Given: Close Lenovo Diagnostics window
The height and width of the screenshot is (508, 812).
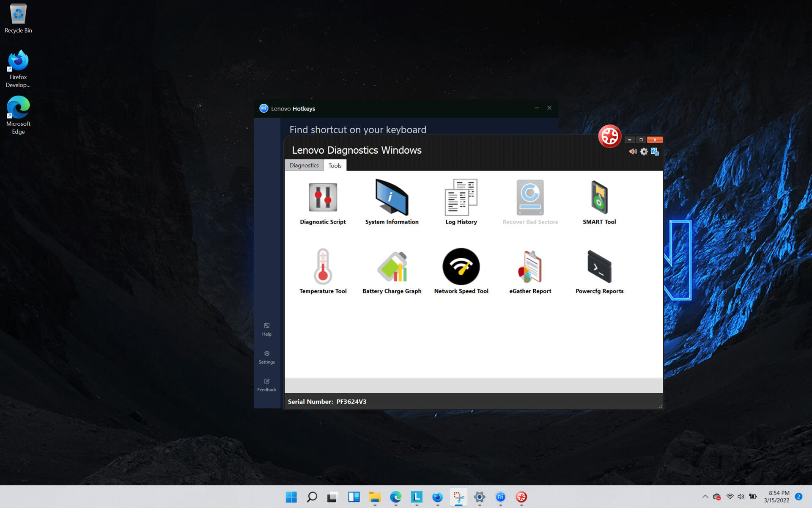Looking at the screenshot, I should click(x=655, y=140).
